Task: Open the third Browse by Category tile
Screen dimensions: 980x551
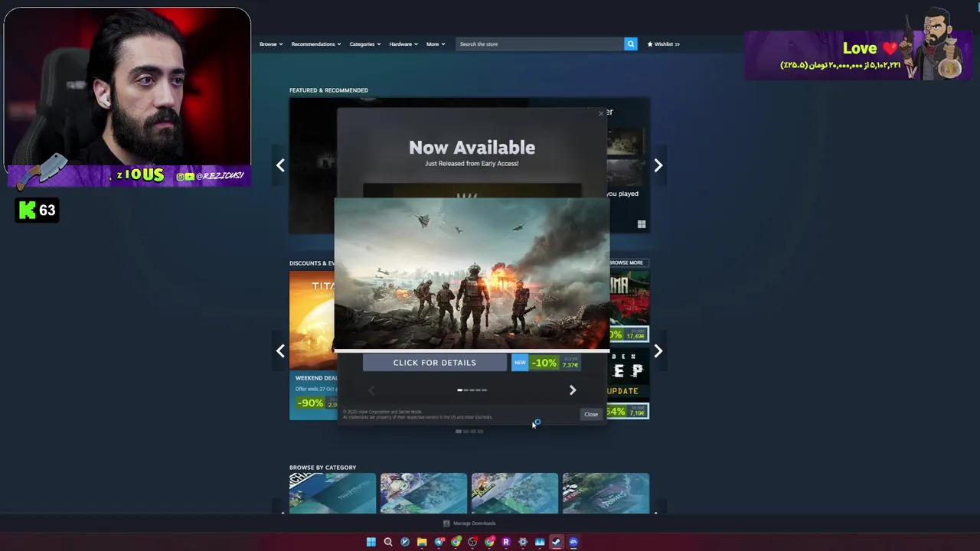Action: click(514, 493)
